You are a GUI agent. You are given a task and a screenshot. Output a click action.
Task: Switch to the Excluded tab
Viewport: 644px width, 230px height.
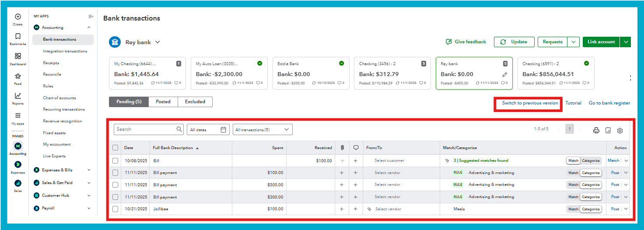pos(195,101)
